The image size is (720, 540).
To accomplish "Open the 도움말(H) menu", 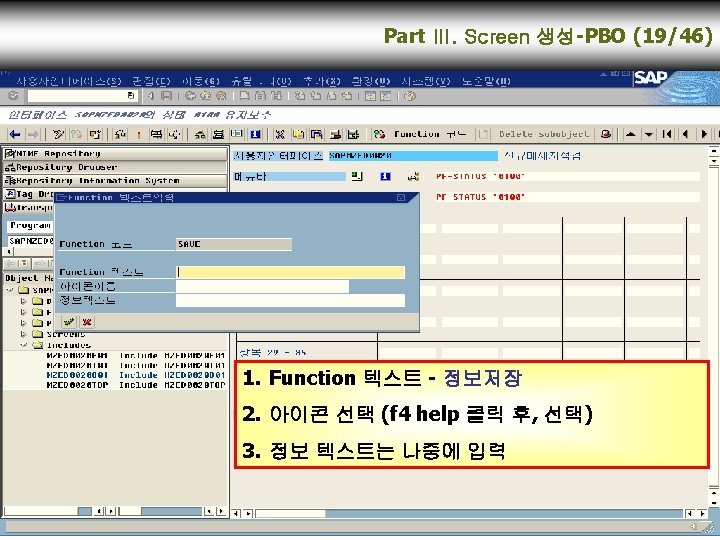I will coord(486,81).
